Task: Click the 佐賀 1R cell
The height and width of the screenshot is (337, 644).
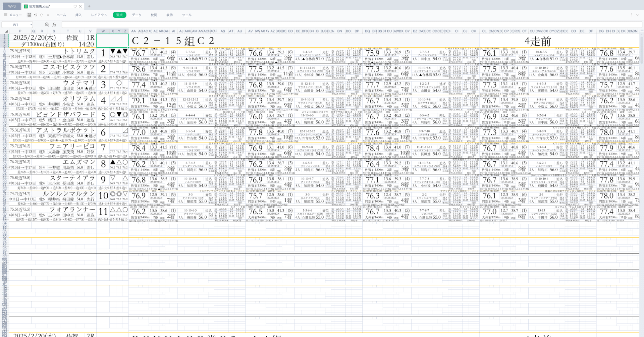Action: coord(79,38)
